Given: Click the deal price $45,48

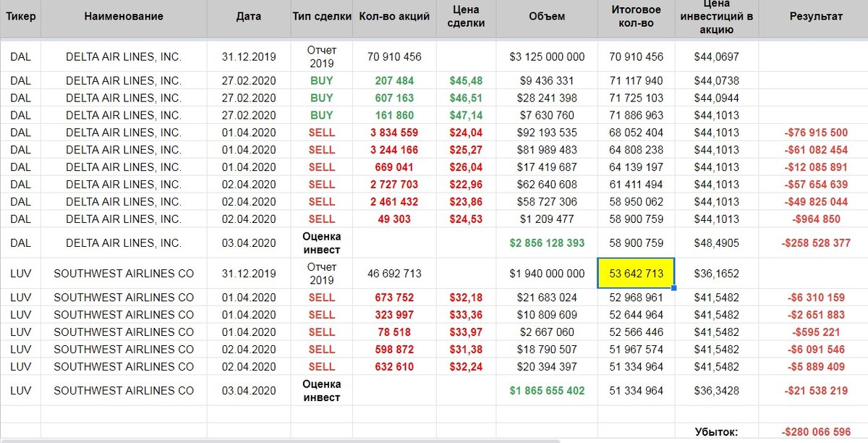Looking at the screenshot, I should [466, 80].
